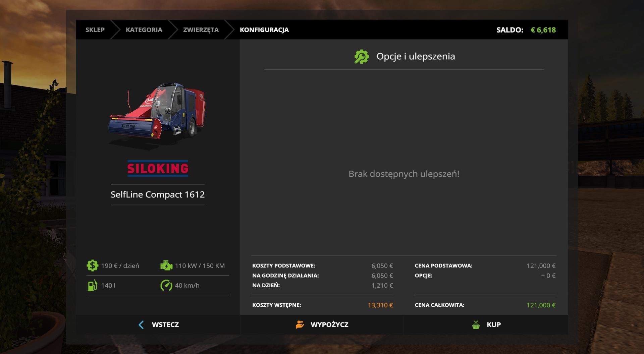Viewport: 644px width, 354px height.
Task: Click the Siloking brand logo
Action: coord(158,168)
